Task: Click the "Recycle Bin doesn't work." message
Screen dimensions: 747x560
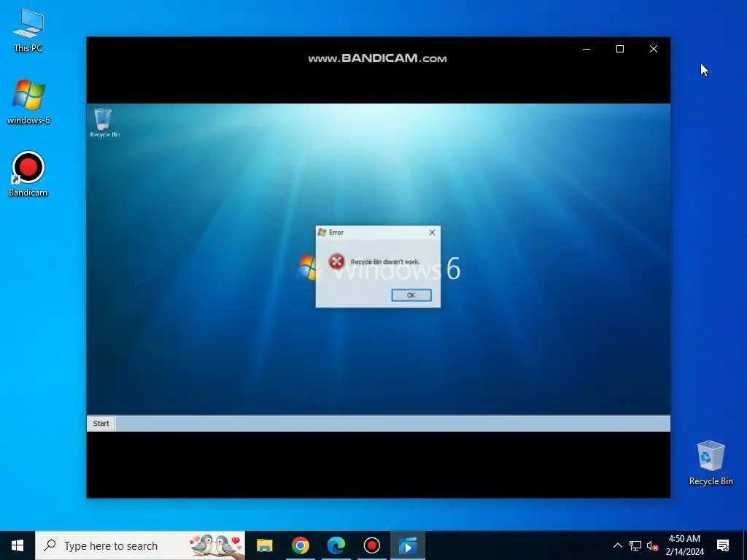Action: coord(385,262)
